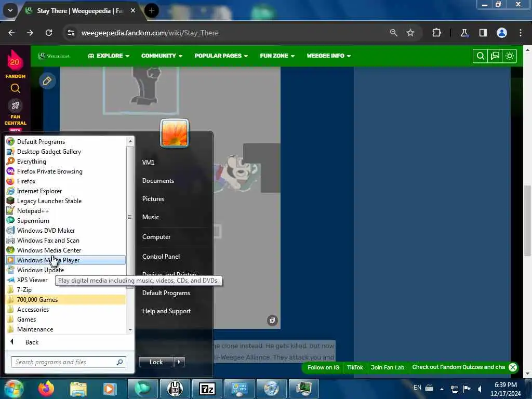The width and height of the screenshot is (532, 399).
Task: Click the Follow on IG link
Action: click(323, 367)
